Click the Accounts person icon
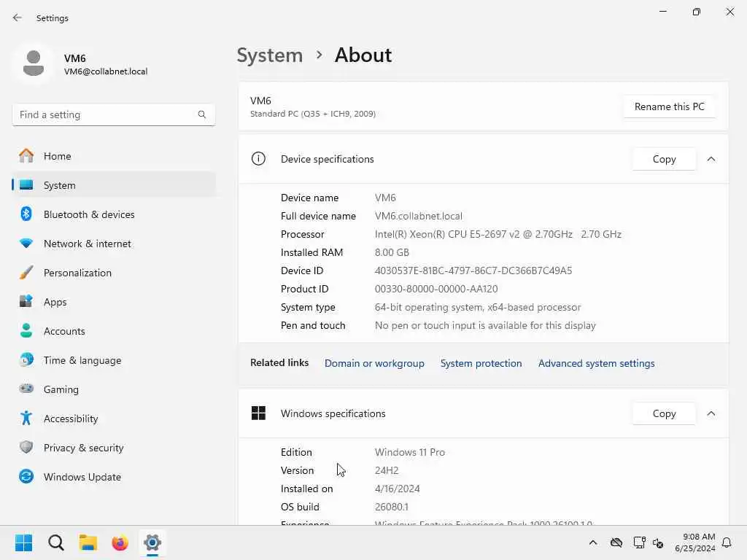Viewport: 747px width, 560px height. [x=26, y=330]
